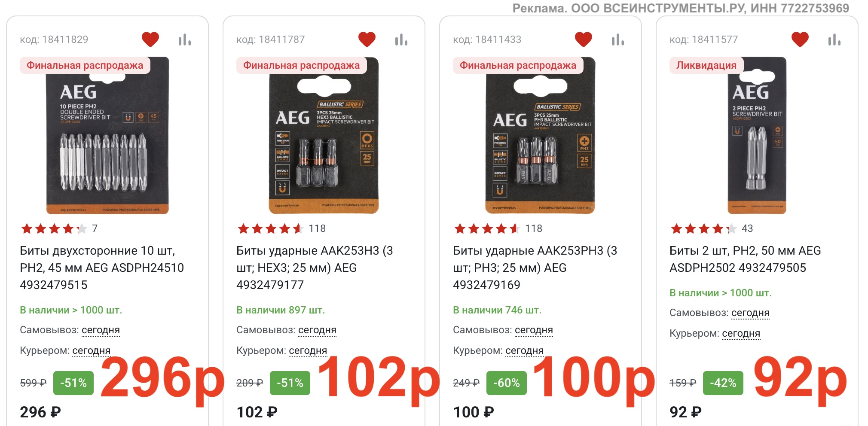Add product 18411787 to comparison
The height and width of the screenshot is (426, 868).
tap(401, 40)
